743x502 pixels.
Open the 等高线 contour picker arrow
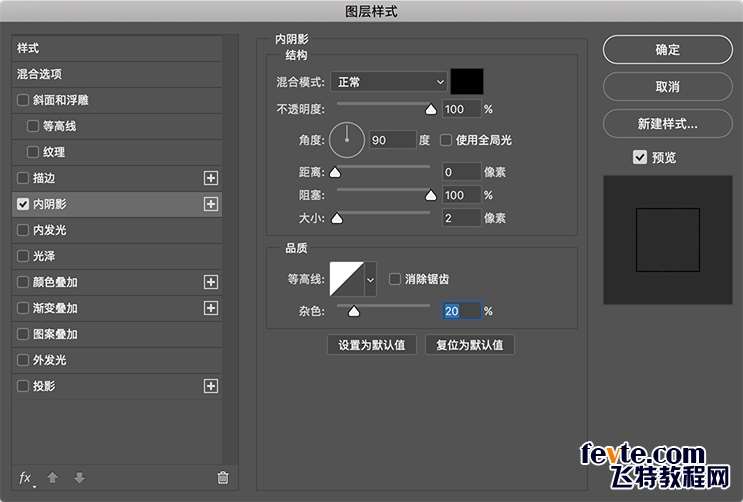coord(371,280)
